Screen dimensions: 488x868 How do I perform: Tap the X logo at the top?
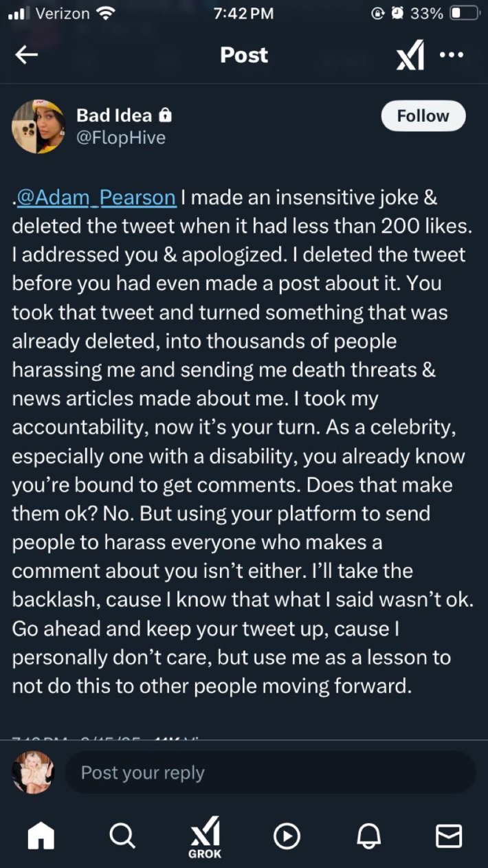pos(412,55)
